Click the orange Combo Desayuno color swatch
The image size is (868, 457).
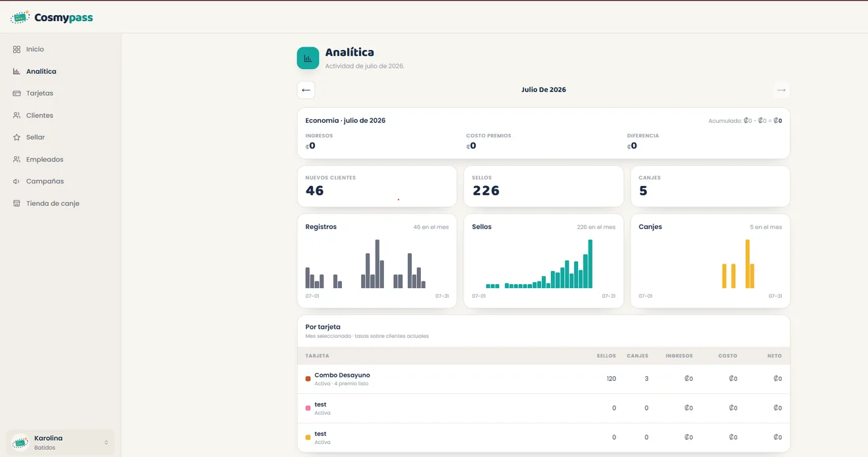(x=308, y=379)
